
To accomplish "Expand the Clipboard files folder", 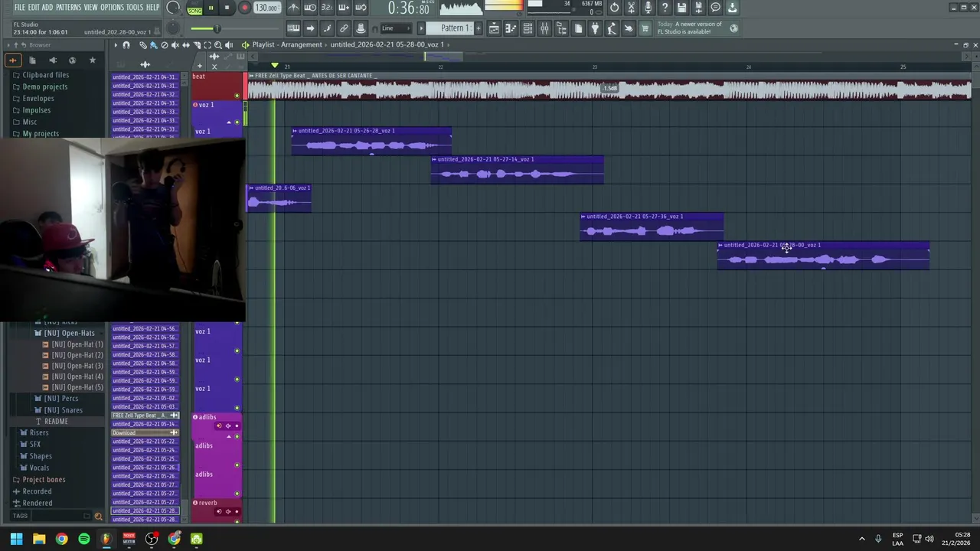I will coord(46,75).
